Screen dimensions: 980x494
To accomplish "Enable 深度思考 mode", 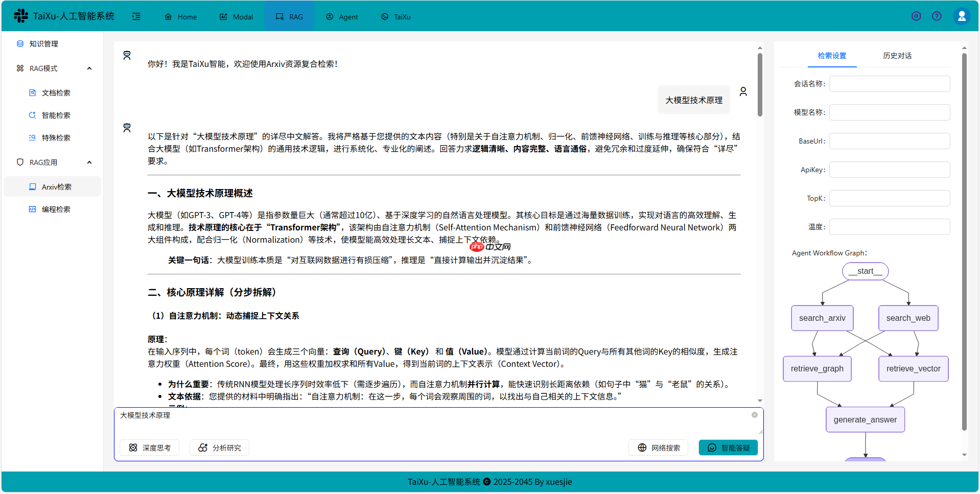I will 149,448.
